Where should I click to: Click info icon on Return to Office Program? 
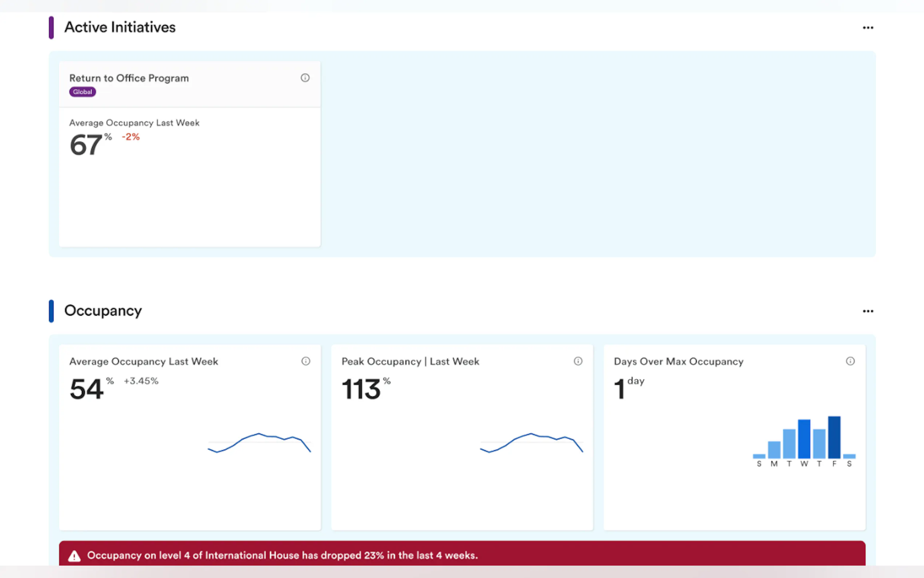pos(305,78)
